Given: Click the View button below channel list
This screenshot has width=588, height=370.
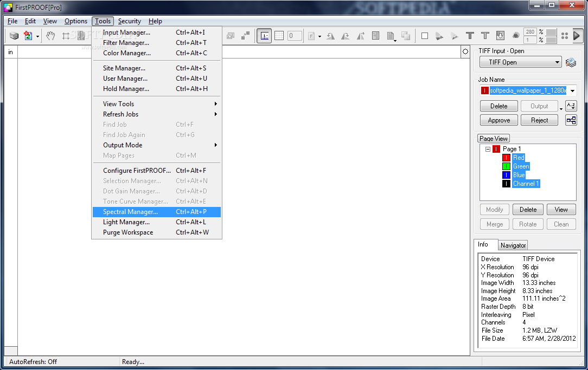Looking at the screenshot, I should pos(561,209).
